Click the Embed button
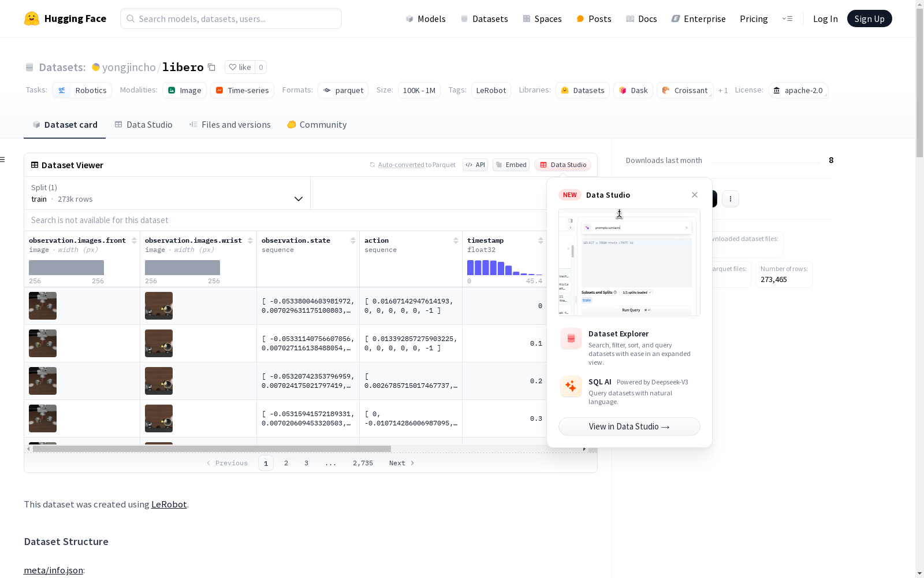This screenshot has width=924, height=578. tap(511, 165)
